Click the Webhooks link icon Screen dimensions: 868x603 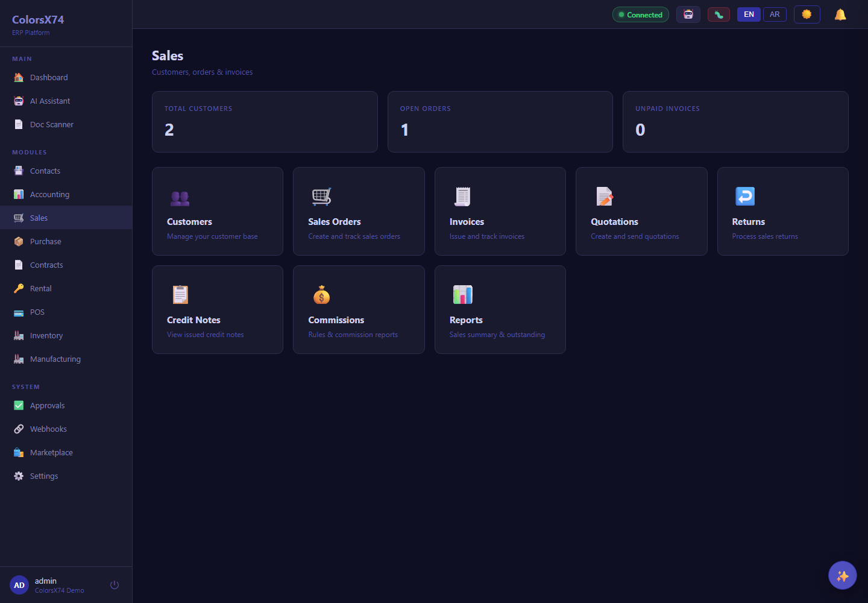click(x=19, y=429)
